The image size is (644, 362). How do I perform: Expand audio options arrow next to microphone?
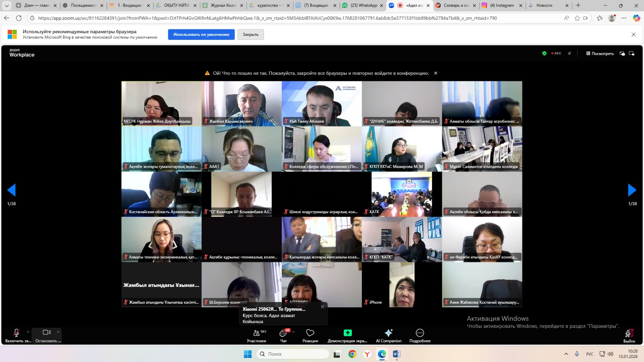pyautogui.click(x=28, y=332)
